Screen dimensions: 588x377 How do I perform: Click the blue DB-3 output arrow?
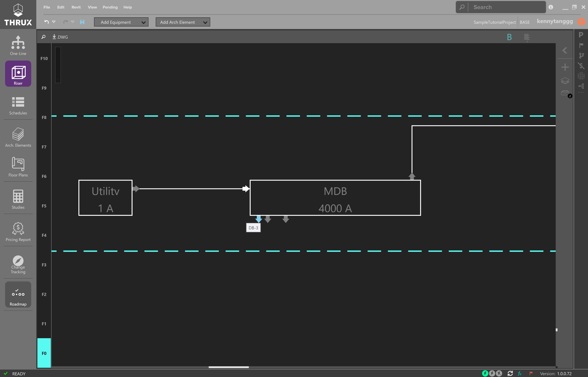259,219
